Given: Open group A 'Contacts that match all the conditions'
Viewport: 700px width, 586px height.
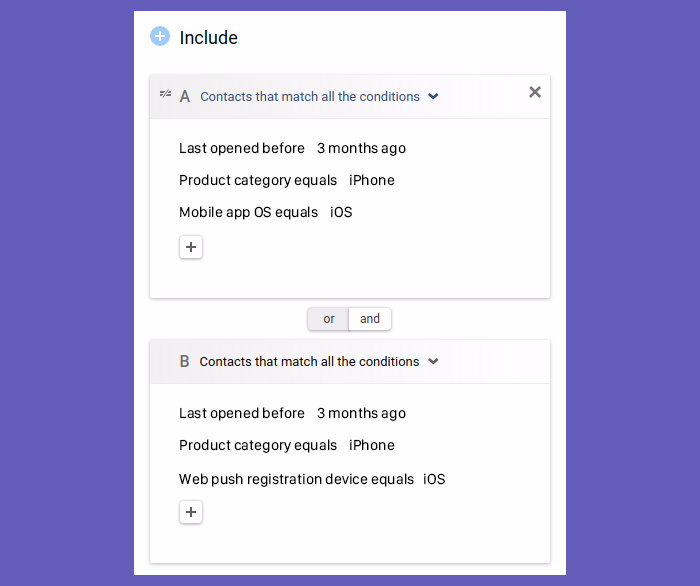Looking at the screenshot, I should [310, 96].
